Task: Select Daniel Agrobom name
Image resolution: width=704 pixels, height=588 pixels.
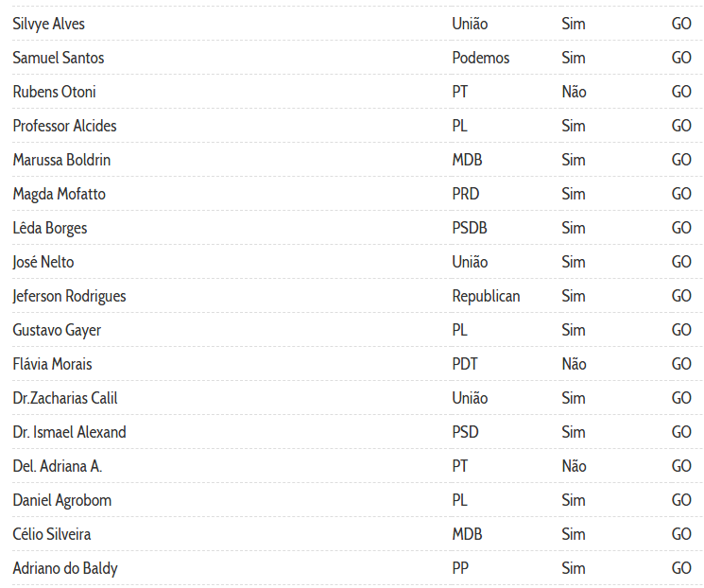Action: coord(61,500)
